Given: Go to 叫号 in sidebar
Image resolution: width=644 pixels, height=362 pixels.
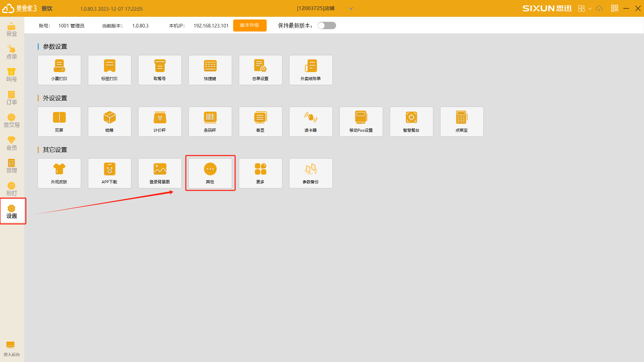Looking at the screenshot, I should (x=12, y=75).
